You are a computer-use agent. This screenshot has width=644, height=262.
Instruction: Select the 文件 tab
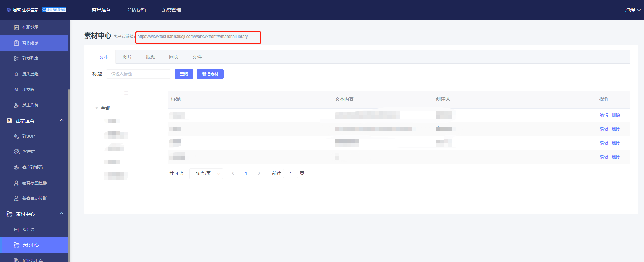click(x=197, y=57)
